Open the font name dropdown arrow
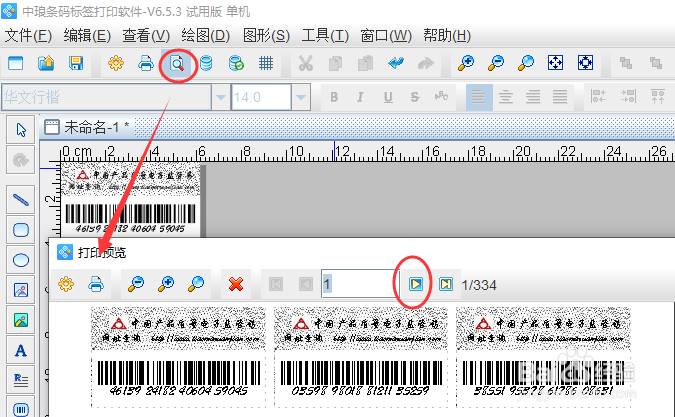Viewport: 675px width, 417px height. pyautogui.click(x=221, y=97)
